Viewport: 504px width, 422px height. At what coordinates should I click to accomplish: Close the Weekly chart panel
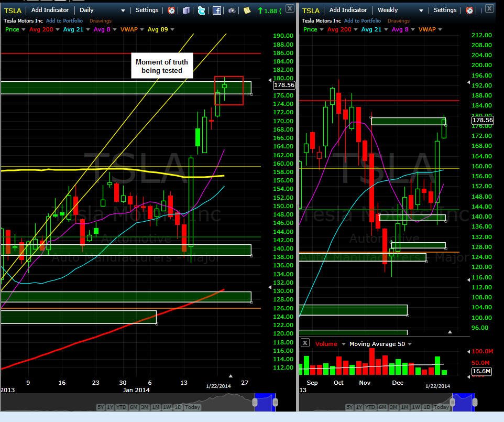[x=489, y=9]
